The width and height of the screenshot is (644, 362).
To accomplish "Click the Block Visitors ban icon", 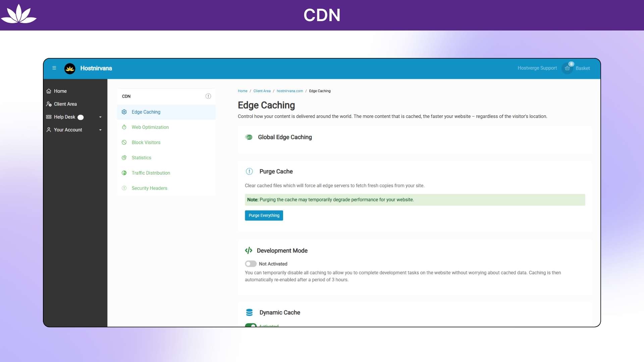I will [124, 142].
